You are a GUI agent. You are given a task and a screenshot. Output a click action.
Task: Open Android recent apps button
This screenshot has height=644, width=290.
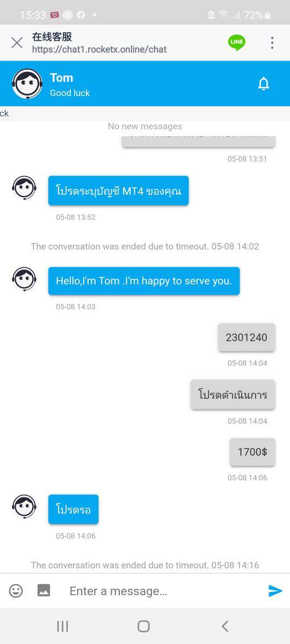pos(62,626)
